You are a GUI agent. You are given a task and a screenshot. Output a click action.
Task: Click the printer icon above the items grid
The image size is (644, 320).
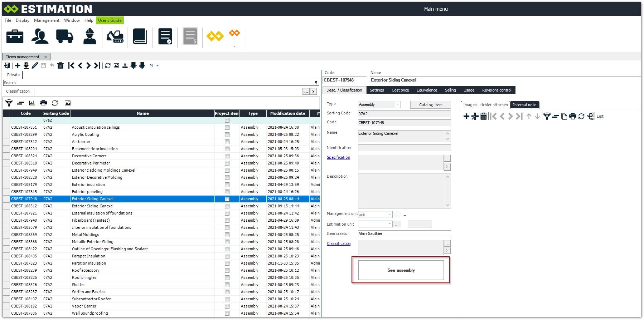coord(43,103)
